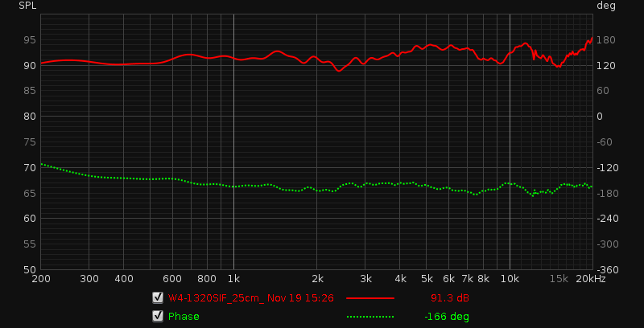
Task: Select the -180 degree axis tick label
Action: point(606,193)
